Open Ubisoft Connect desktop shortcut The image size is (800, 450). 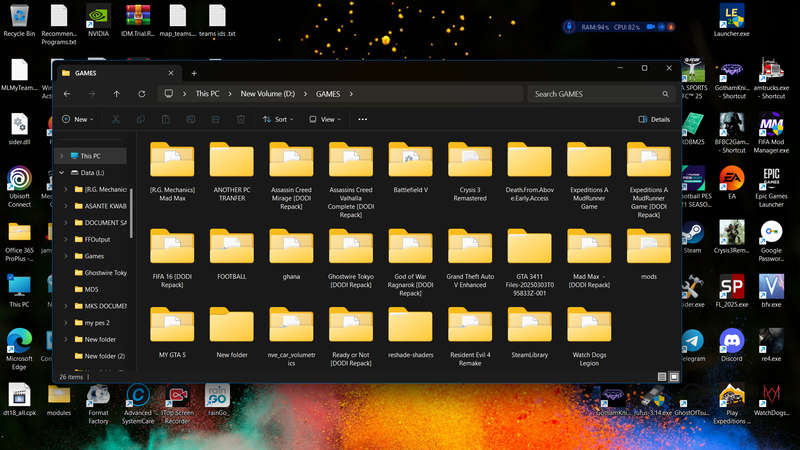(19, 187)
